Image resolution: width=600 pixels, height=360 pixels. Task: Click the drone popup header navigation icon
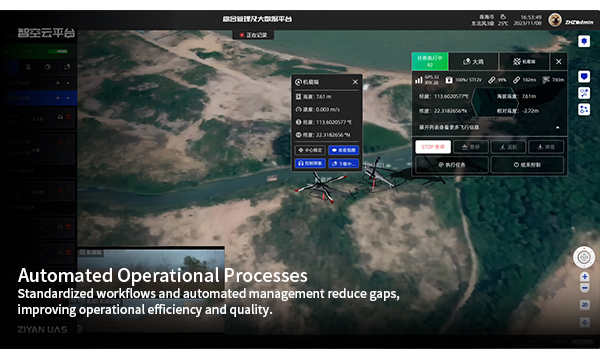(298, 82)
